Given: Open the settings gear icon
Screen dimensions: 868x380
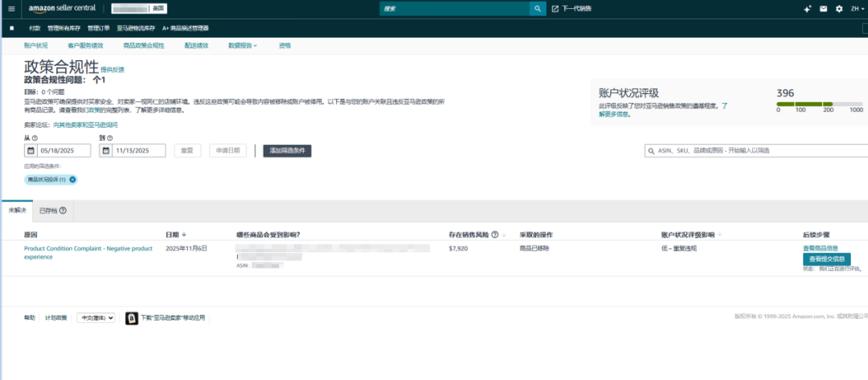Looking at the screenshot, I should click(x=838, y=9).
